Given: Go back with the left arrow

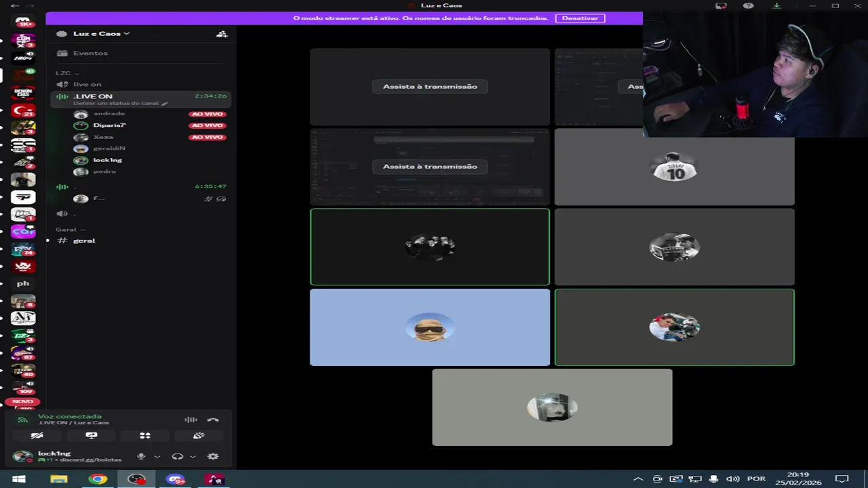Looking at the screenshot, I should pos(15,5).
